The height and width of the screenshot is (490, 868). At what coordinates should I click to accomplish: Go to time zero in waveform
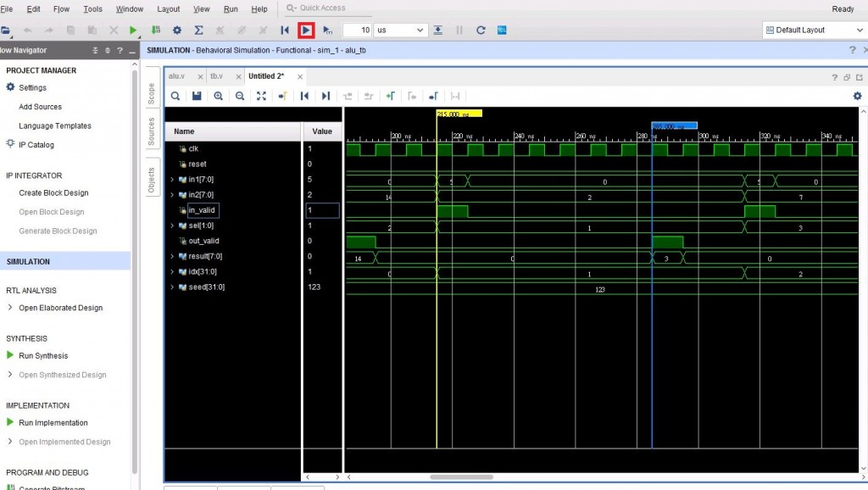click(304, 96)
